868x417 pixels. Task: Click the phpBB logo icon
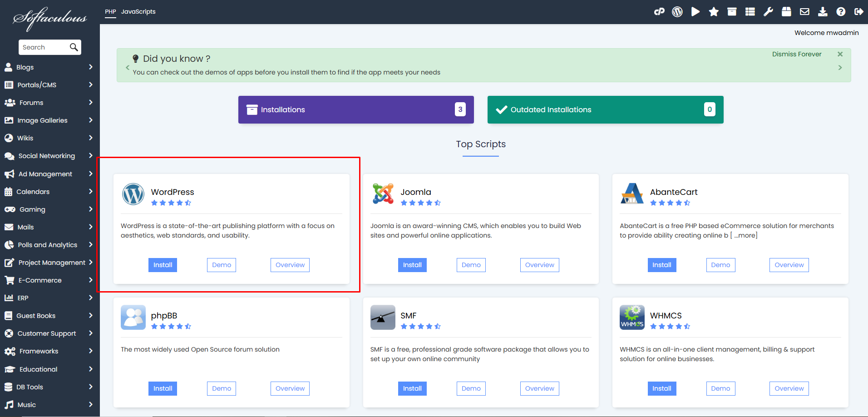coord(133,317)
